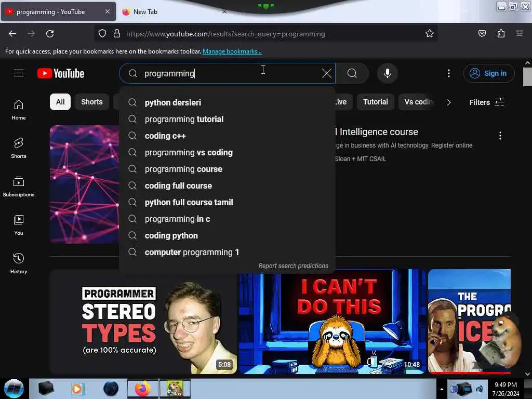Start voice search with microphone
The height and width of the screenshot is (399, 532).
tap(388, 73)
